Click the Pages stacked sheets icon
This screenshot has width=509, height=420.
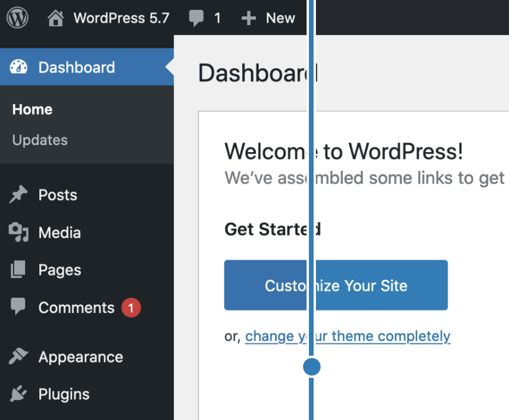(x=18, y=270)
